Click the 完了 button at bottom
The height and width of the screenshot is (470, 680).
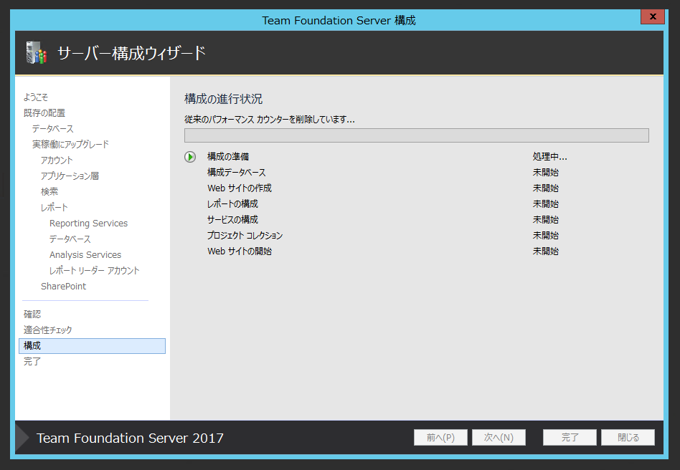(x=570, y=437)
